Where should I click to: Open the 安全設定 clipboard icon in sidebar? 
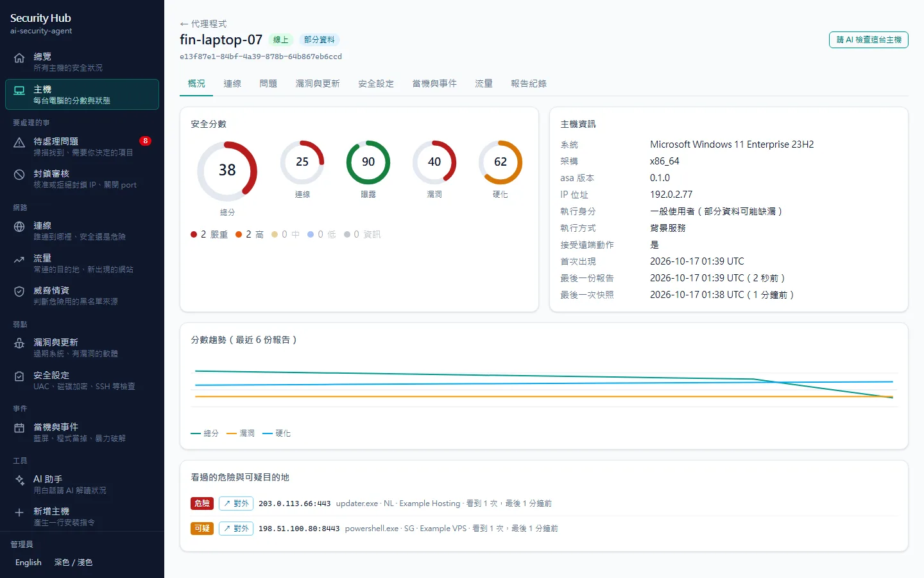tap(19, 376)
